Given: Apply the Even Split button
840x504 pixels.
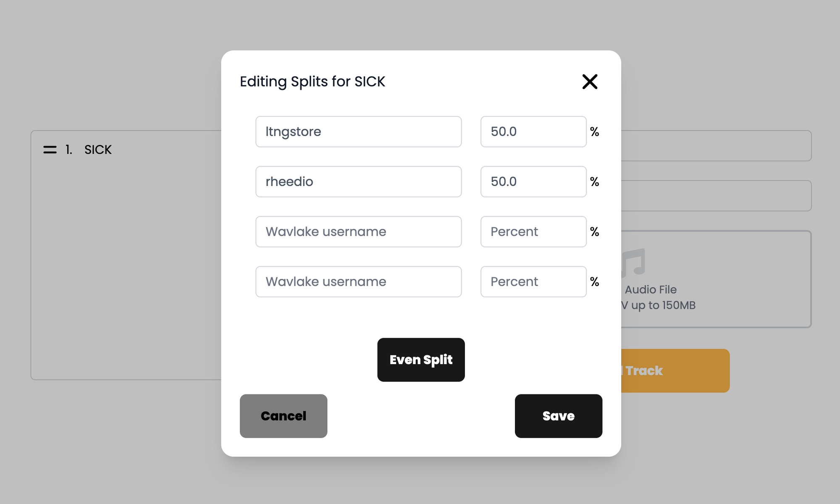Looking at the screenshot, I should coord(421,360).
